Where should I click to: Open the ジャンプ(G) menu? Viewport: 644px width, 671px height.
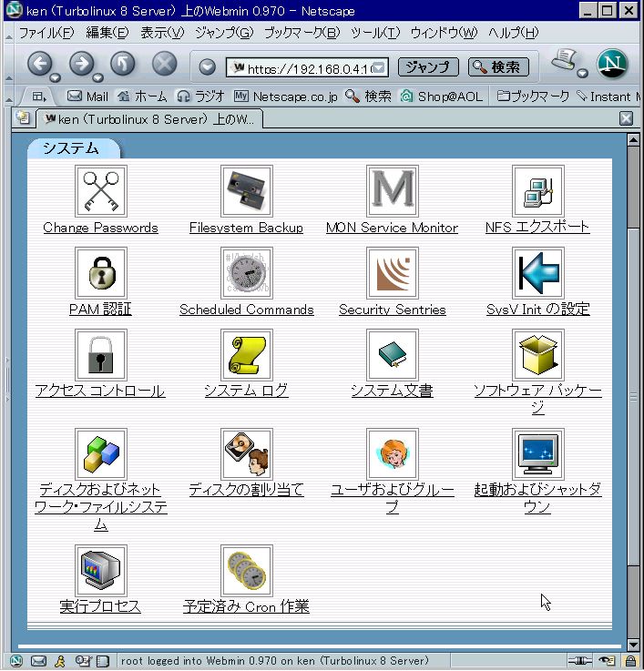click(224, 33)
